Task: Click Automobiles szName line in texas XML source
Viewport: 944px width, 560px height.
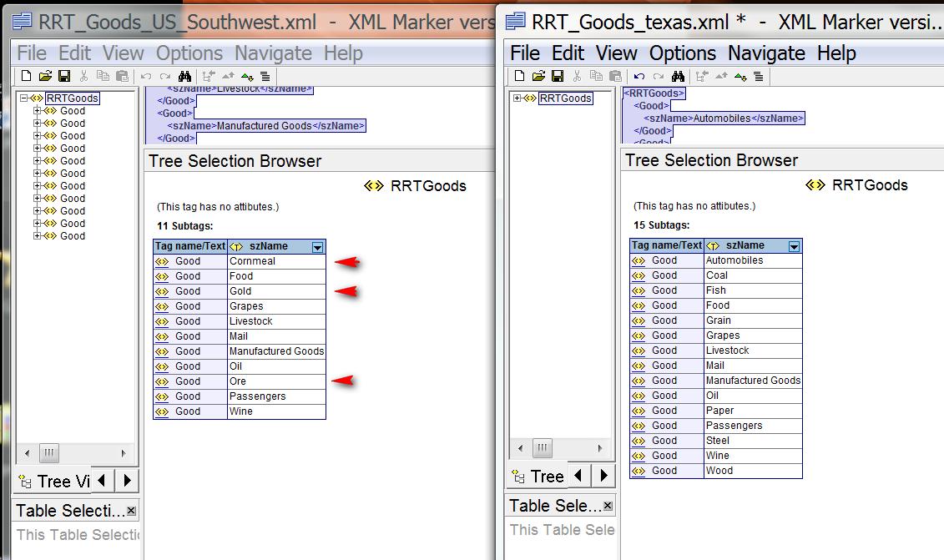Action: click(724, 119)
